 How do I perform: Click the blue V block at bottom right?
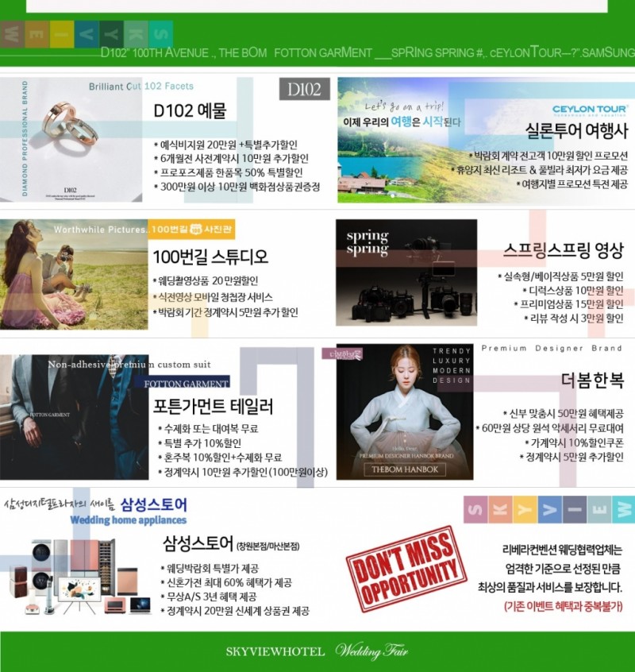(550, 509)
